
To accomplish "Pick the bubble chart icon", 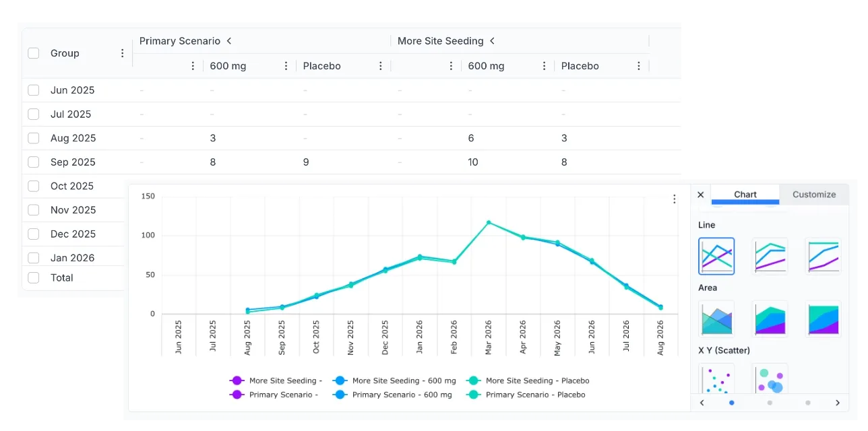I will (x=770, y=379).
